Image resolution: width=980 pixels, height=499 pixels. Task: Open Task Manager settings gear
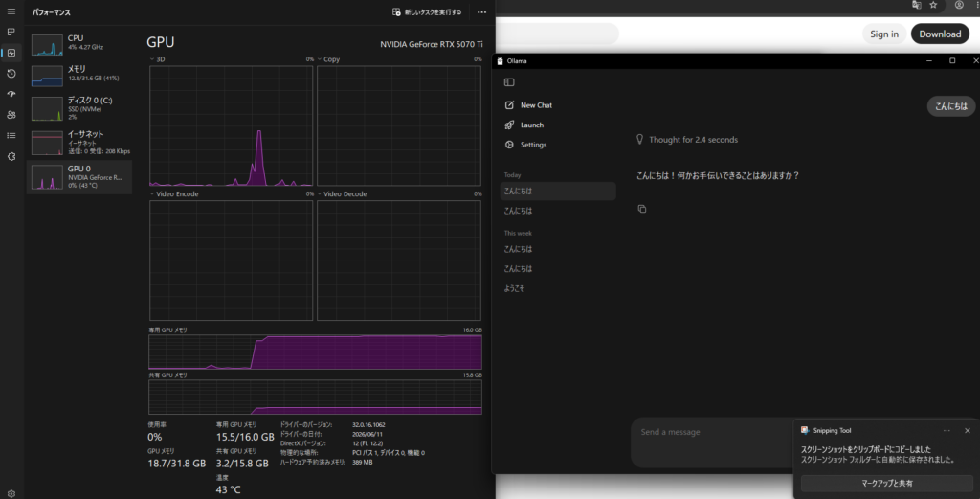pyautogui.click(x=11, y=493)
